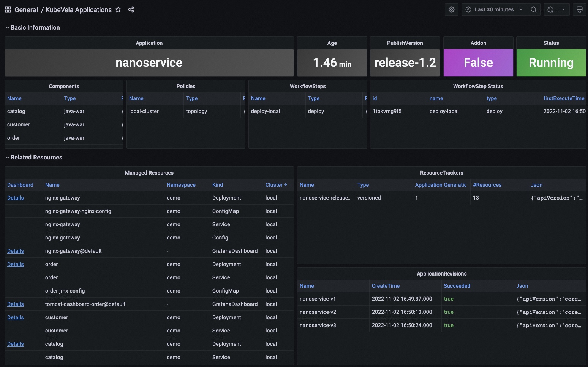The height and width of the screenshot is (367, 588).
Task: Click the release-1.2 PublishVersion stat
Action: pyautogui.click(x=405, y=63)
